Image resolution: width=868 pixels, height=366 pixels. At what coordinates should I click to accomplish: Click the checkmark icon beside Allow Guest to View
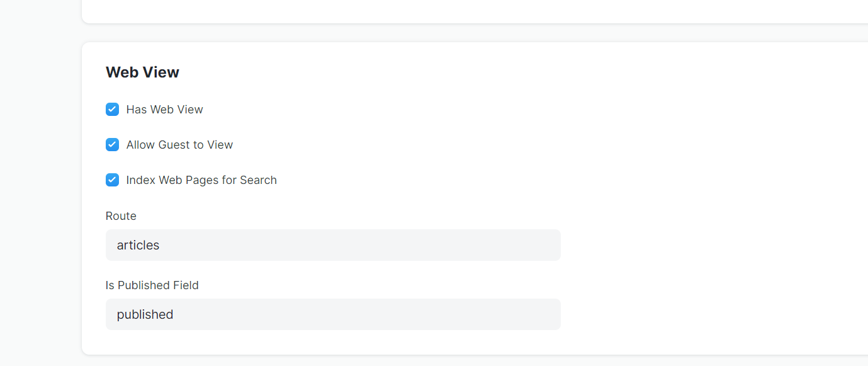coord(112,145)
